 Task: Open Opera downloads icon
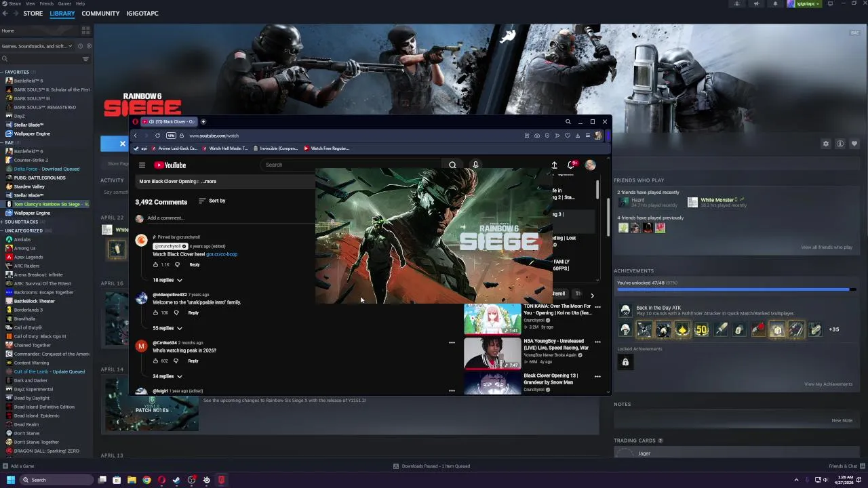tap(578, 136)
